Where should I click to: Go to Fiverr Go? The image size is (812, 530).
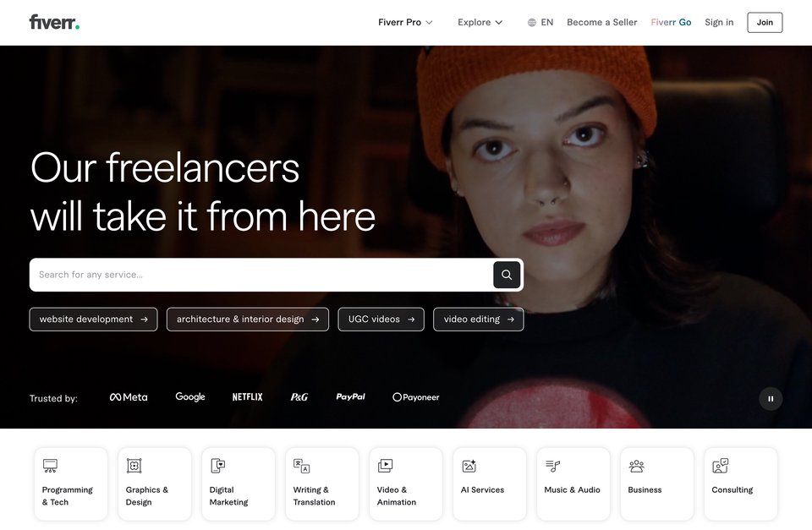[x=671, y=22]
